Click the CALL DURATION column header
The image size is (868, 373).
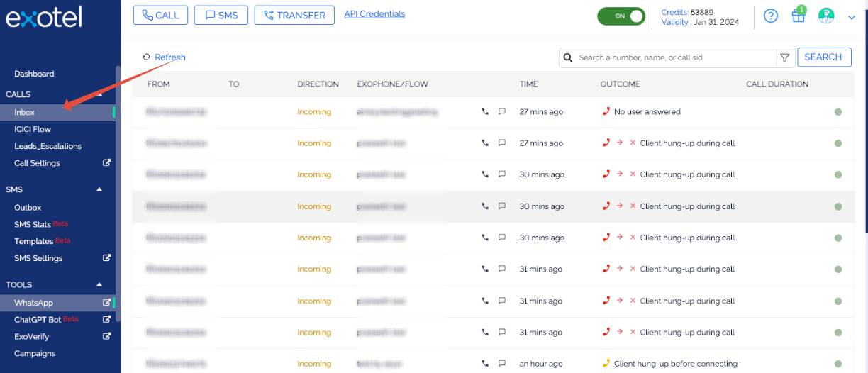tap(777, 84)
